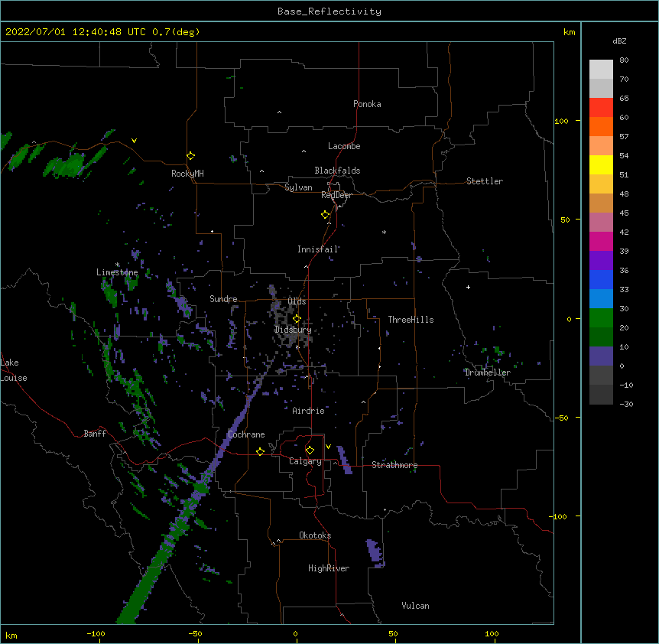The image size is (659, 644).
Task: Click the Blackfalds city label
Action: click(x=337, y=171)
